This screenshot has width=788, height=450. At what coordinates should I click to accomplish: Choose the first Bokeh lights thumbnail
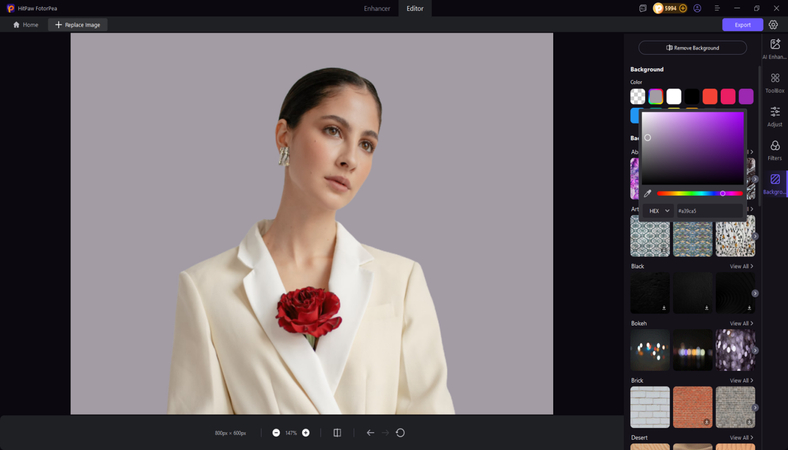point(650,350)
